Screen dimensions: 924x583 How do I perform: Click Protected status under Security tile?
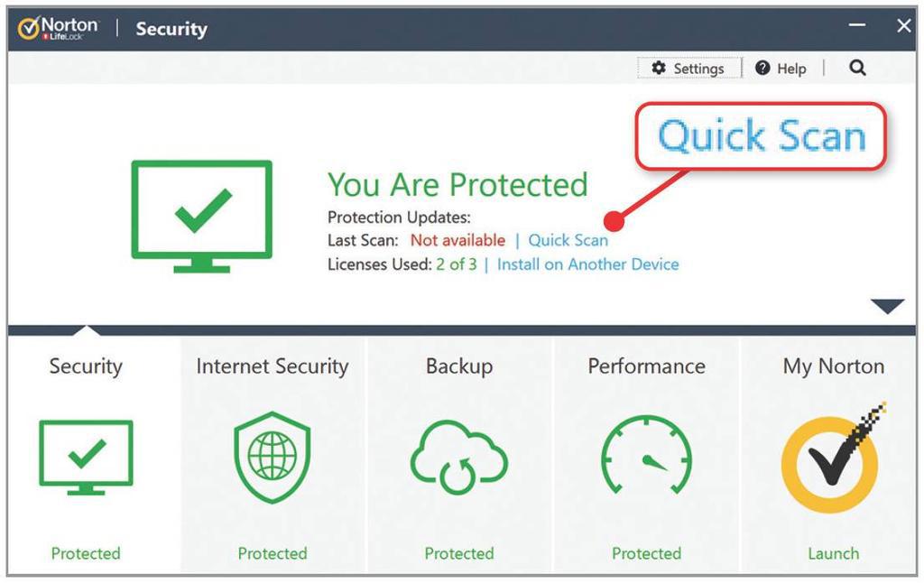pyautogui.click(x=86, y=553)
